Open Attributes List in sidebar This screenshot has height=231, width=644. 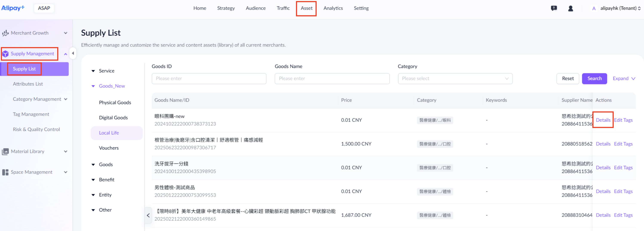28,84
